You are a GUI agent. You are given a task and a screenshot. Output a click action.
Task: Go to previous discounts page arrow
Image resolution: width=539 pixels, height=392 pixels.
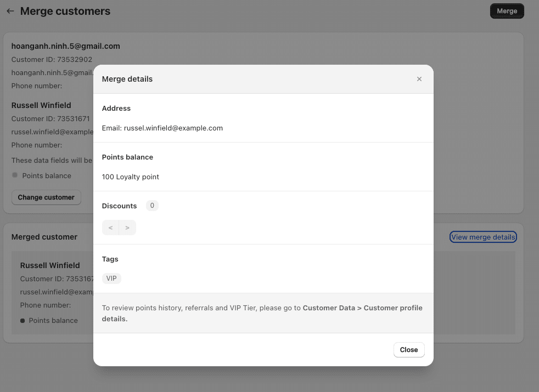(x=110, y=228)
